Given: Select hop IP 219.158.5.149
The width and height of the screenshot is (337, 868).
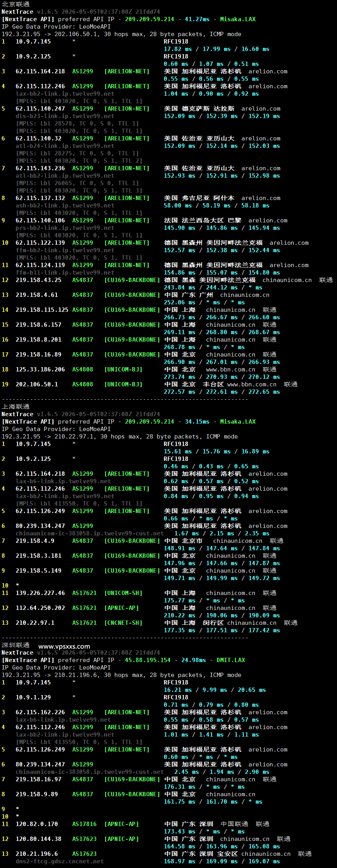Looking at the screenshot, I should click(x=38, y=570).
